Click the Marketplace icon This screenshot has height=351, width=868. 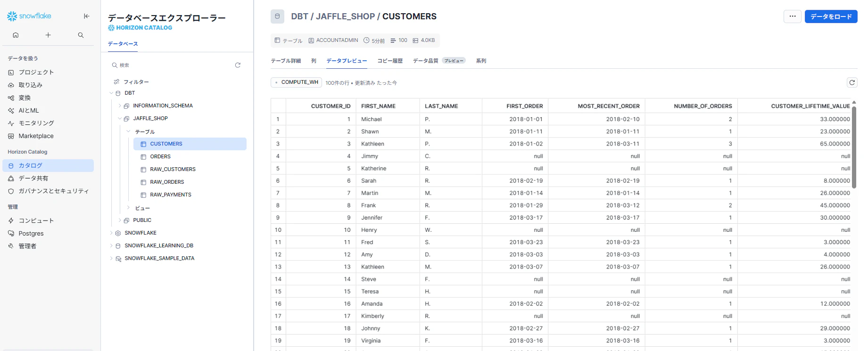tap(11, 136)
